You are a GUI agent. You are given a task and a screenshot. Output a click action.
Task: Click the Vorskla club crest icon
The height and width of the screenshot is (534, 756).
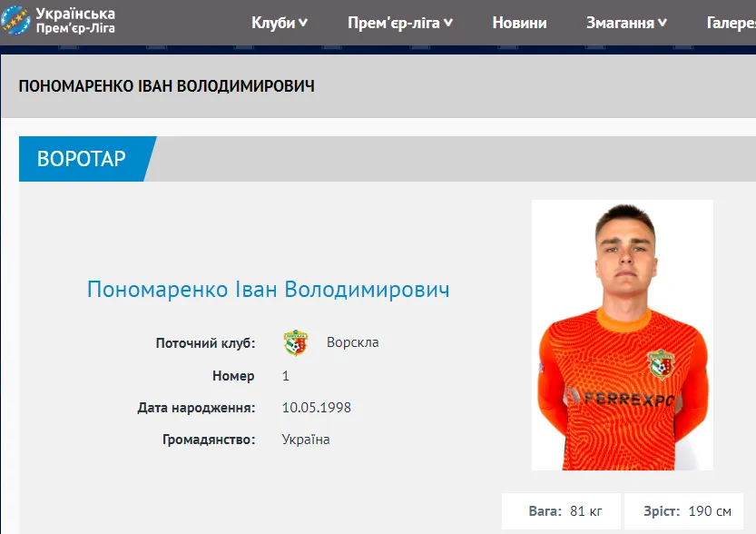pos(296,343)
